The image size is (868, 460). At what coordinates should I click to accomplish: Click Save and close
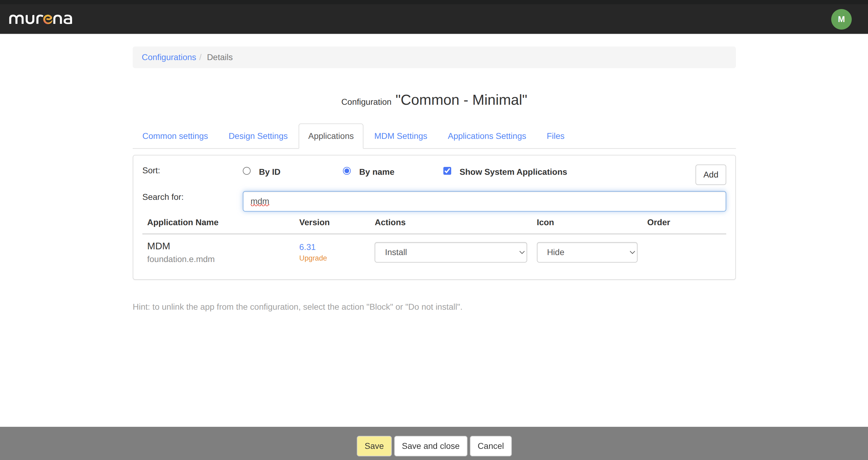pos(430,446)
